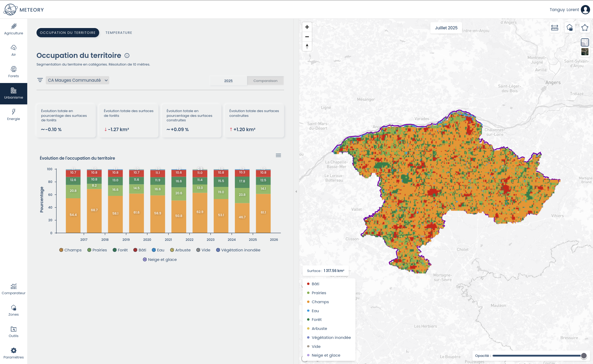Viewport: 593px width, 364px height.
Task: Click the info icon beside Occupation du territoire
Action: click(127, 56)
